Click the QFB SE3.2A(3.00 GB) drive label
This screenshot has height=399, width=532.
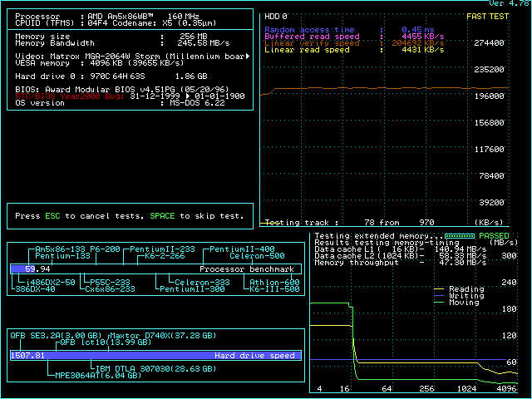[56, 336]
